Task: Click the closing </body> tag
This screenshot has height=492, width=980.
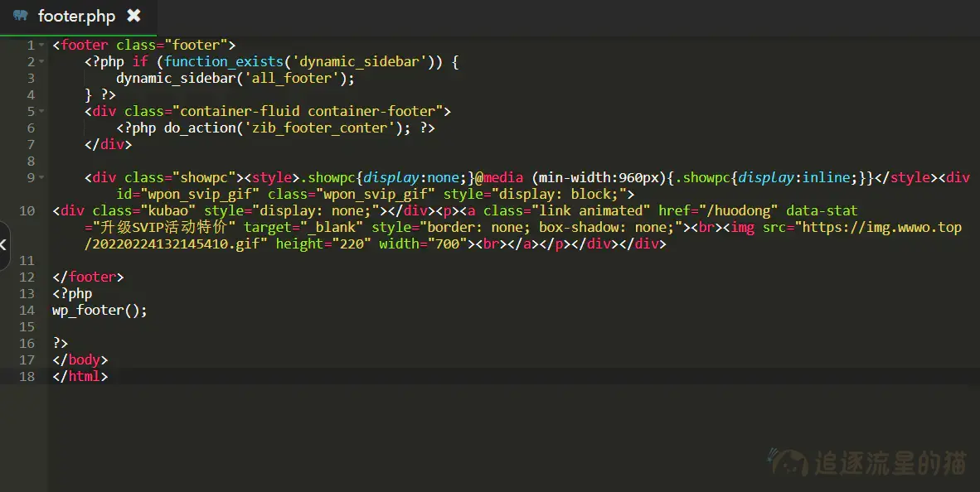Action: [80, 360]
